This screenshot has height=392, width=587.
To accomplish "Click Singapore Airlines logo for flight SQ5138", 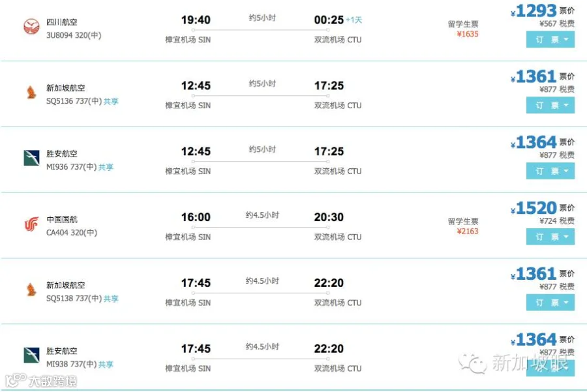I will [31, 290].
